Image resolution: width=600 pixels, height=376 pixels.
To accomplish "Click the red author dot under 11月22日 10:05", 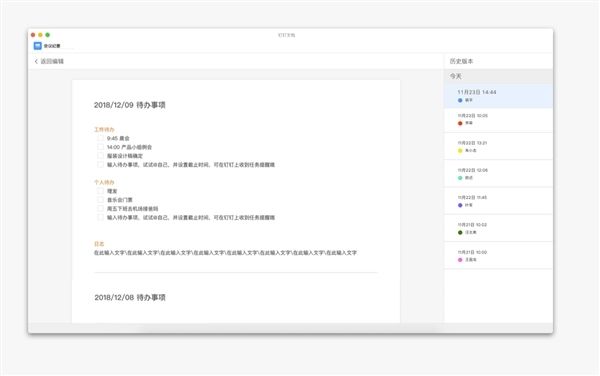I will 460,123.
